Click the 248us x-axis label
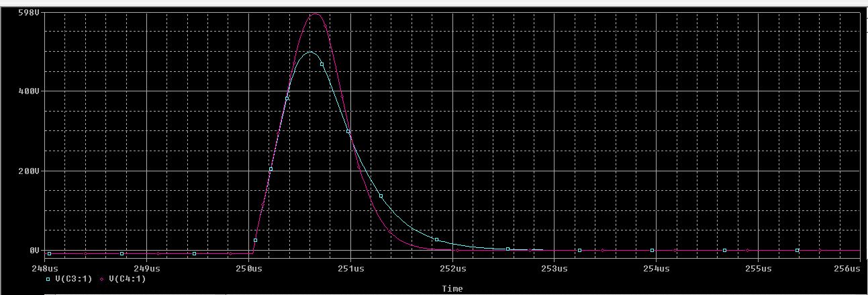This screenshot has height=295, width=868. [x=46, y=269]
